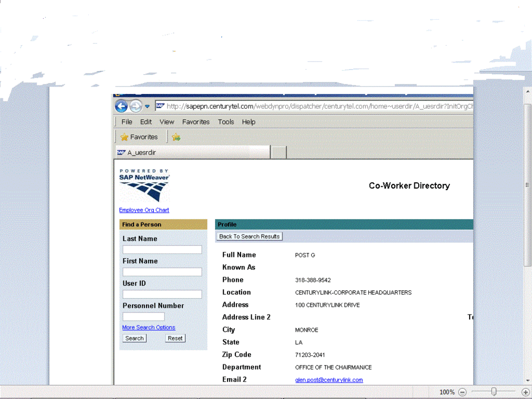The width and height of the screenshot is (532, 399).
Task: Click the Profile panel header
Action: [344, 225]
